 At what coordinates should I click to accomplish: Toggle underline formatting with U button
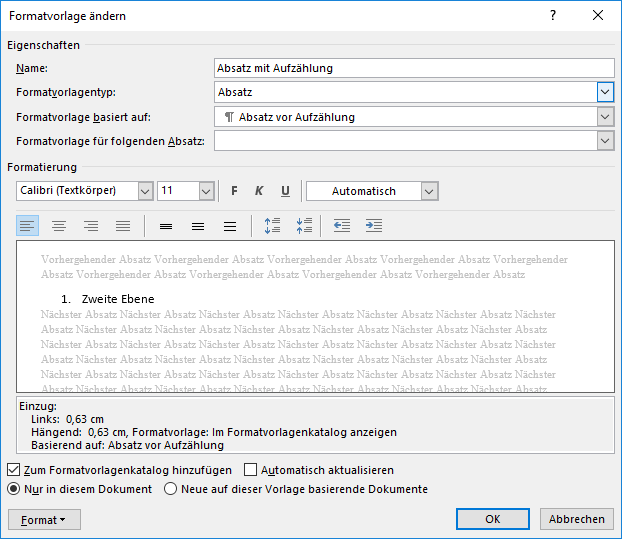285,191
